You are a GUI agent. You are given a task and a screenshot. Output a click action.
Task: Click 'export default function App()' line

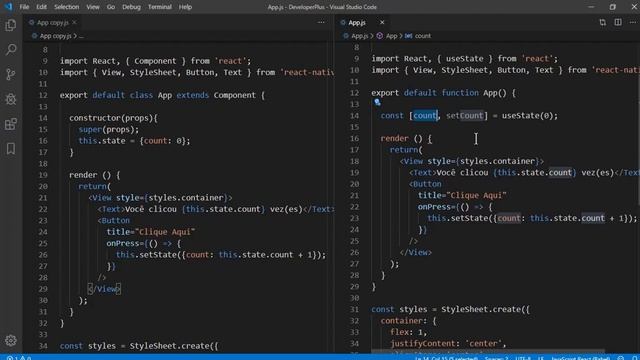click(443, 93)
